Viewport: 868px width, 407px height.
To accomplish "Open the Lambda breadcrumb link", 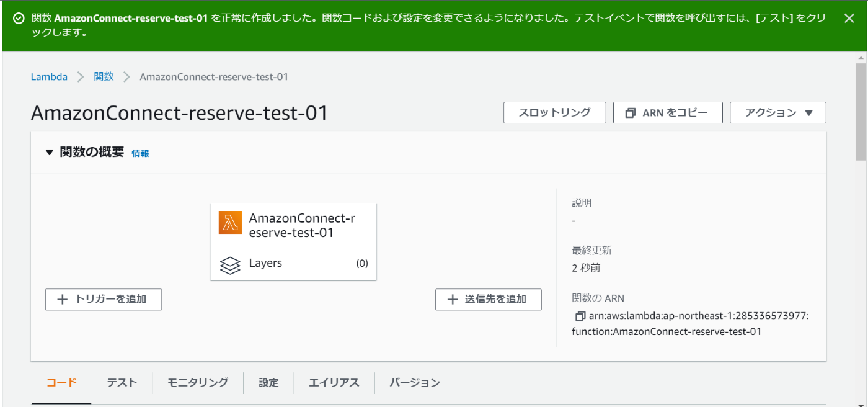I will (49, 77).
